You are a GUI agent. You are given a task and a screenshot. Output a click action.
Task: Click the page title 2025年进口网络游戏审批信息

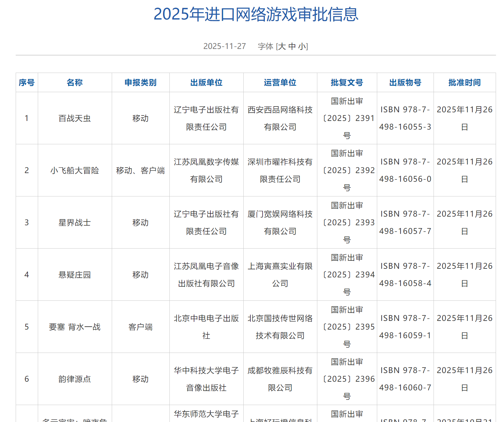pyautogui.click(x=256, y=14)
